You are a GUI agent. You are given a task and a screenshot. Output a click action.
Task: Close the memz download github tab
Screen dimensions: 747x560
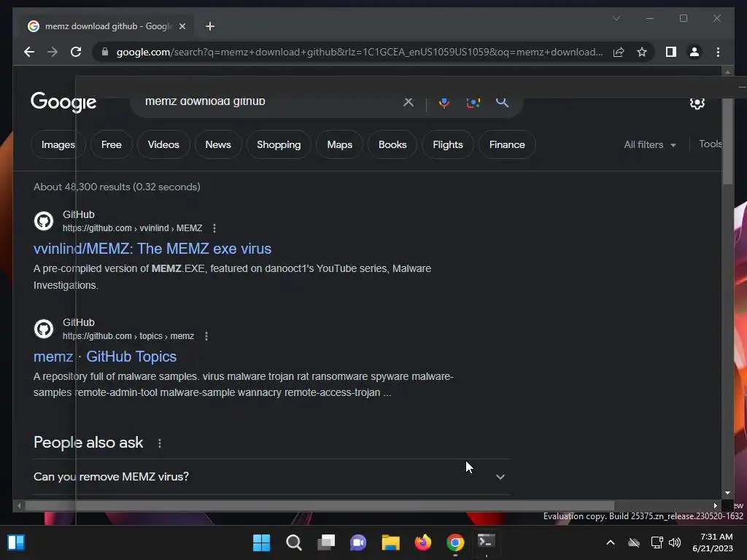[182, 26]
